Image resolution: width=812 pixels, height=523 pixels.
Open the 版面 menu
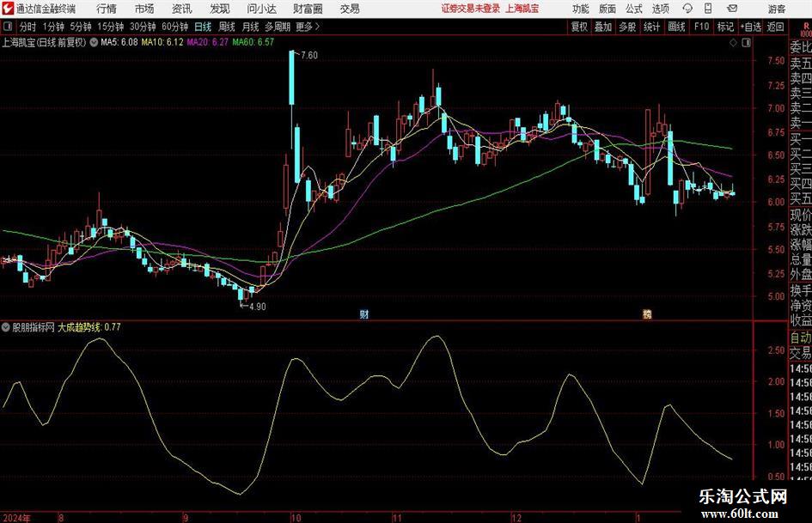pyautogui.click(x=607, y=9)
